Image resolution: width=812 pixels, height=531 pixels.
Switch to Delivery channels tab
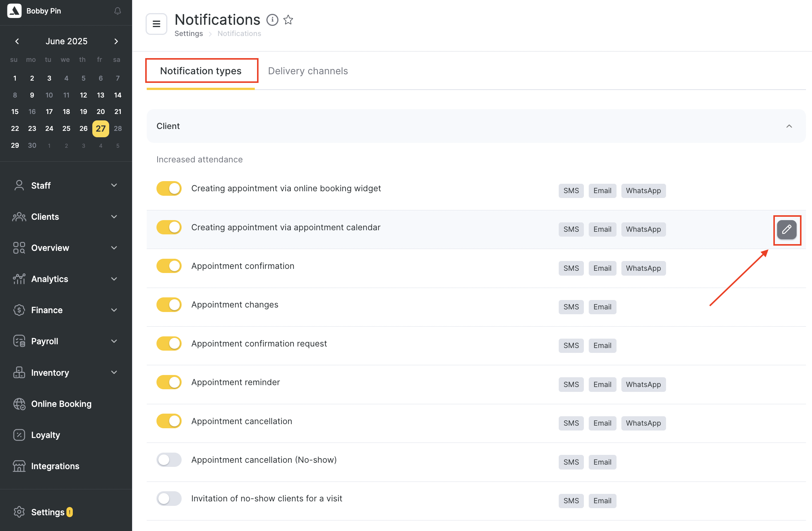pyautogui.click(x=308, y=71)
